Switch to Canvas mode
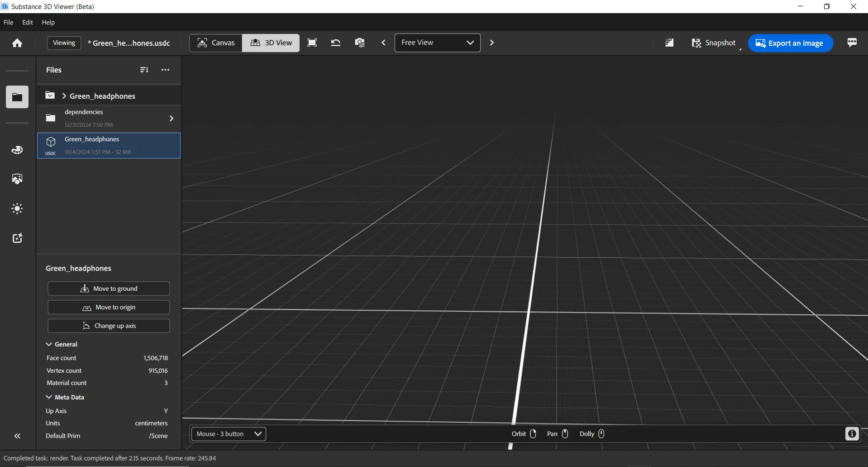The image size is (868, 467). (216, 43)
